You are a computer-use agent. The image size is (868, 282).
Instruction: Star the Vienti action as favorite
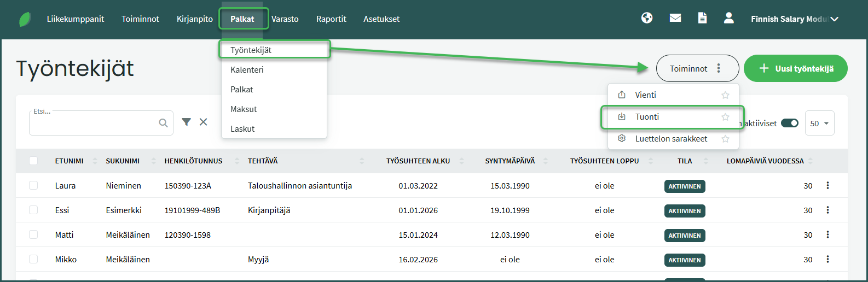click(x=725, y=95)
